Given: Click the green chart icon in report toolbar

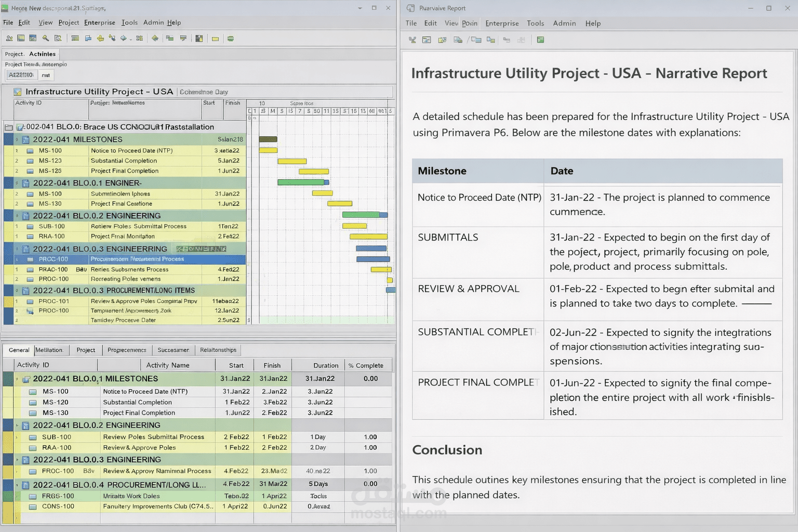Looking at the screenshot, I should (x=540, y=40).
